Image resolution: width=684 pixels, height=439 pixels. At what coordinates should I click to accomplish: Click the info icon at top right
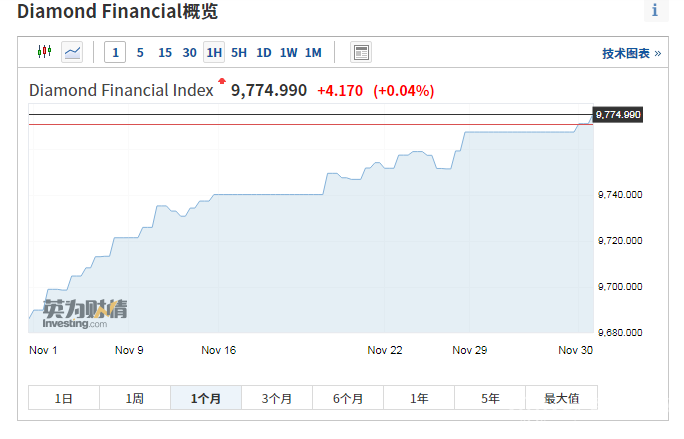coord(655,11)
